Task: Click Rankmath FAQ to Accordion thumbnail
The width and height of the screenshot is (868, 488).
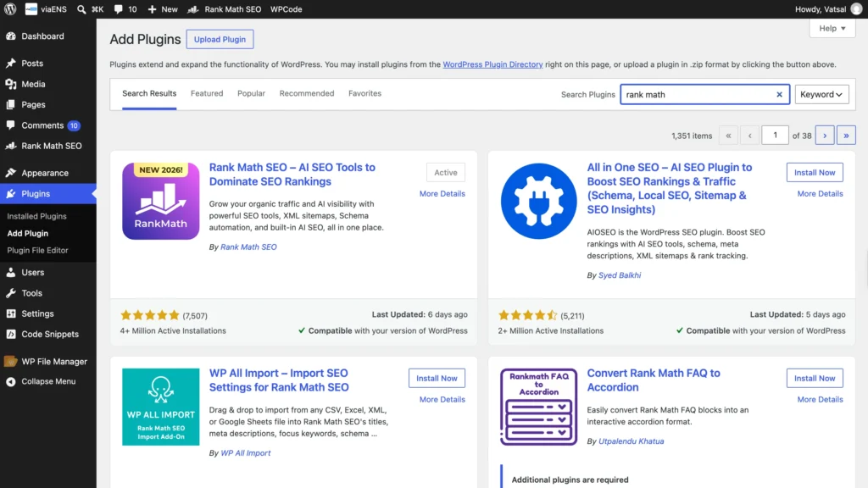Action: pyautogui.click(x=538, y=407)
